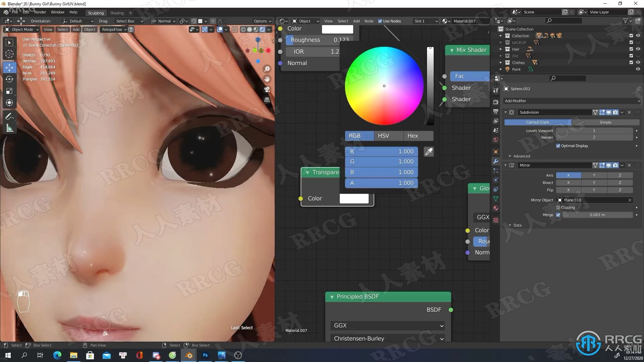Click the Shading menu tab in header
The image size is (644, 362).
tap(116, 12)
